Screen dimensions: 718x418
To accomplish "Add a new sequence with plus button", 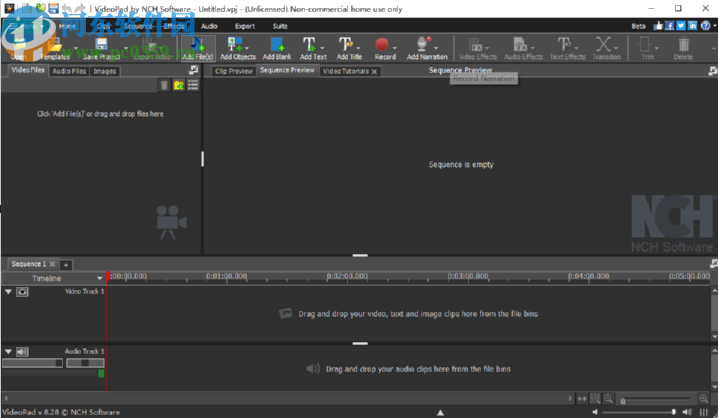I will pyautogui.click(x=66, y=265).
